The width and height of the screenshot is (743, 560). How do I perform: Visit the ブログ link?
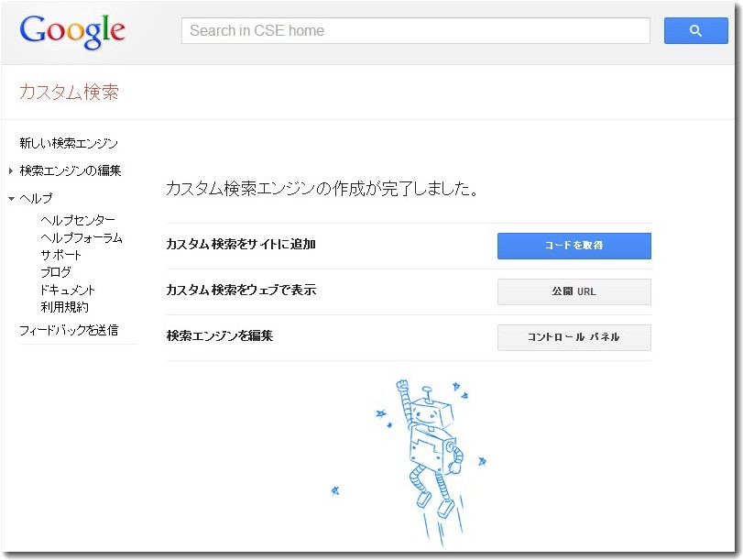[55, 273]
